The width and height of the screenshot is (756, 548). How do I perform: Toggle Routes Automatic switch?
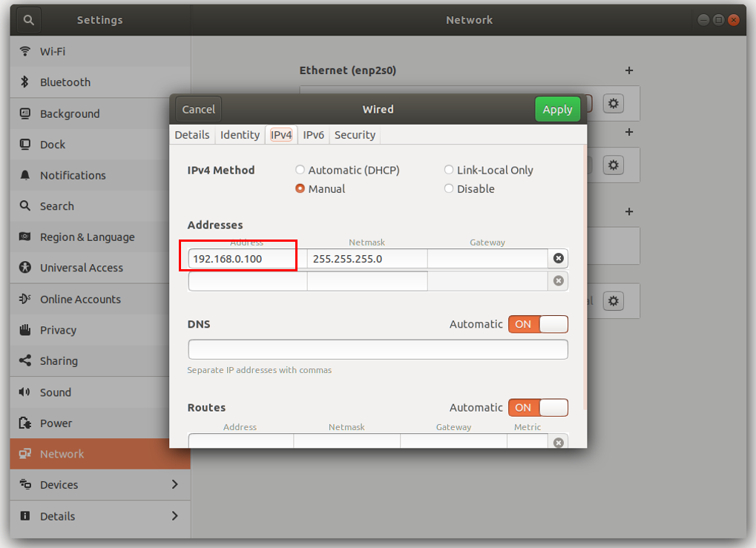click(538, 408)
